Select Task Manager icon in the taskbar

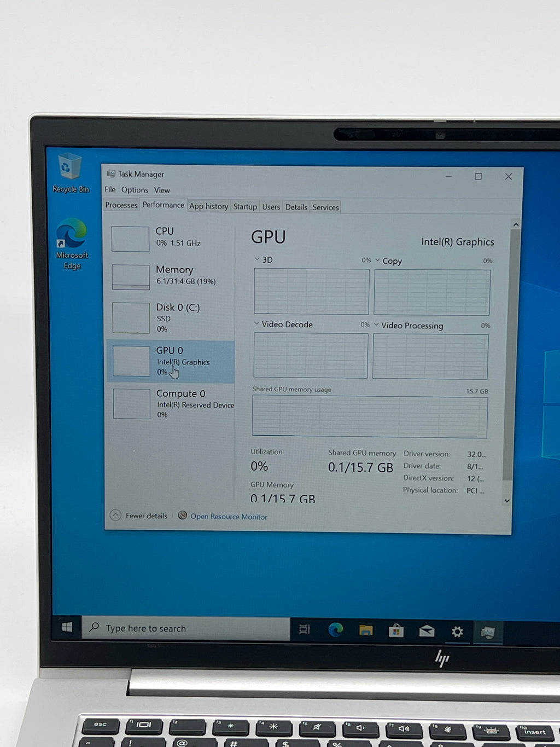487,633
